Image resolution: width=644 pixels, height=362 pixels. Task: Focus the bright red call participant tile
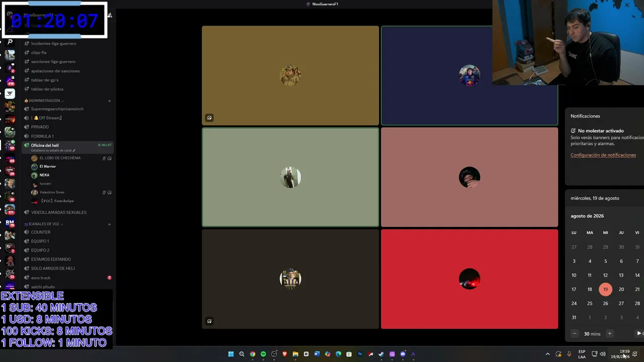[x=469, y=279]
